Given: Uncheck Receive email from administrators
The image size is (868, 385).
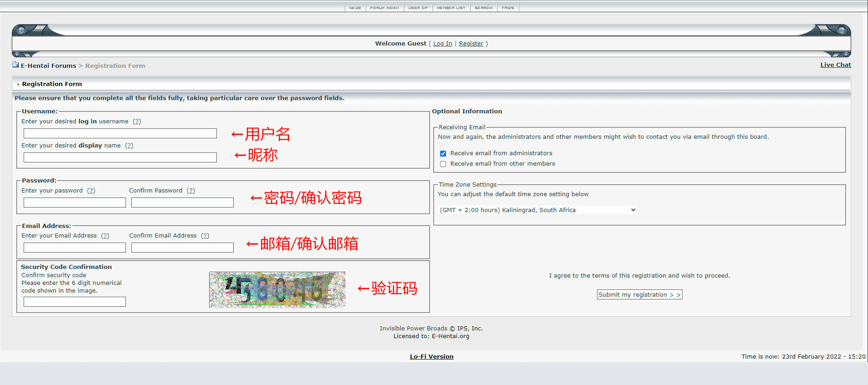Looking at the screenshot, I should pos(443,154).
